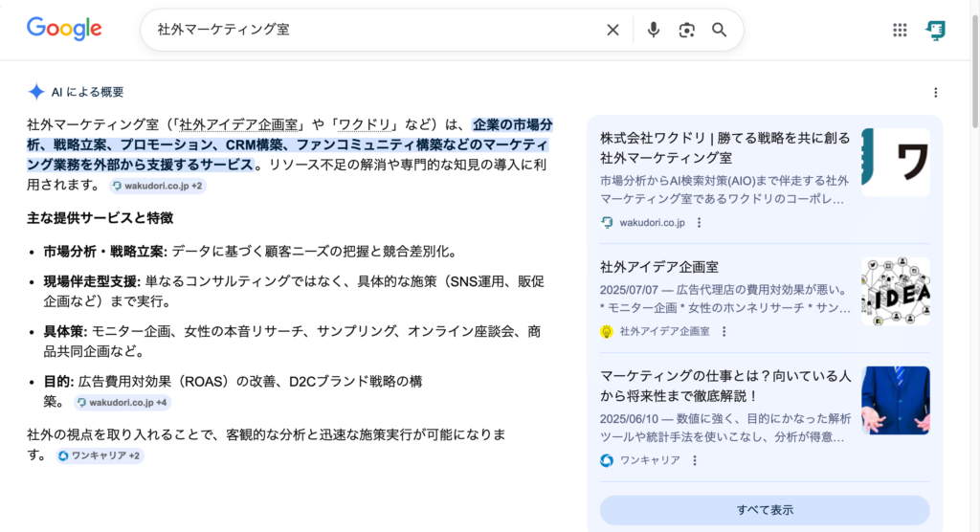The height and width of the screenshot is (532, 980).
Task: Click the Google logo
Action: (x=64, y=29)
